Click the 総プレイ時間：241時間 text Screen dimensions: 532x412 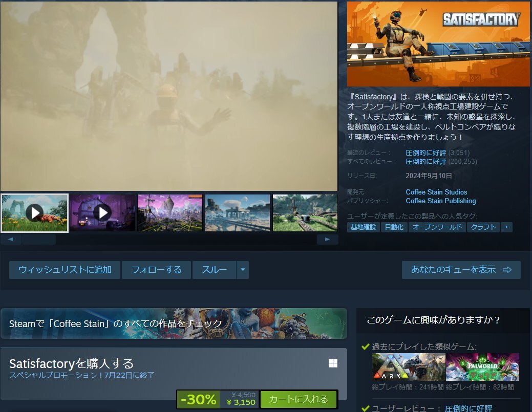point(408,387)
